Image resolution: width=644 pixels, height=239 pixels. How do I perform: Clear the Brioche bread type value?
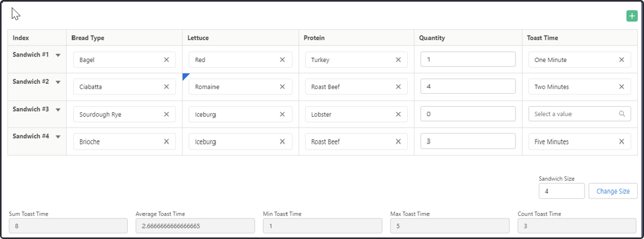[166, 142]
